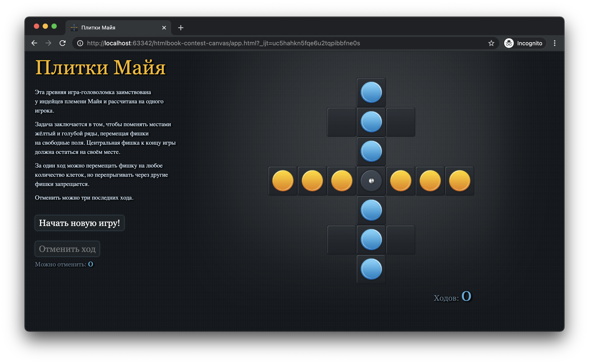This screenshot has height=364, width=589.
Task: Reload the page with the refresh icon
Action: click(63, 43)
